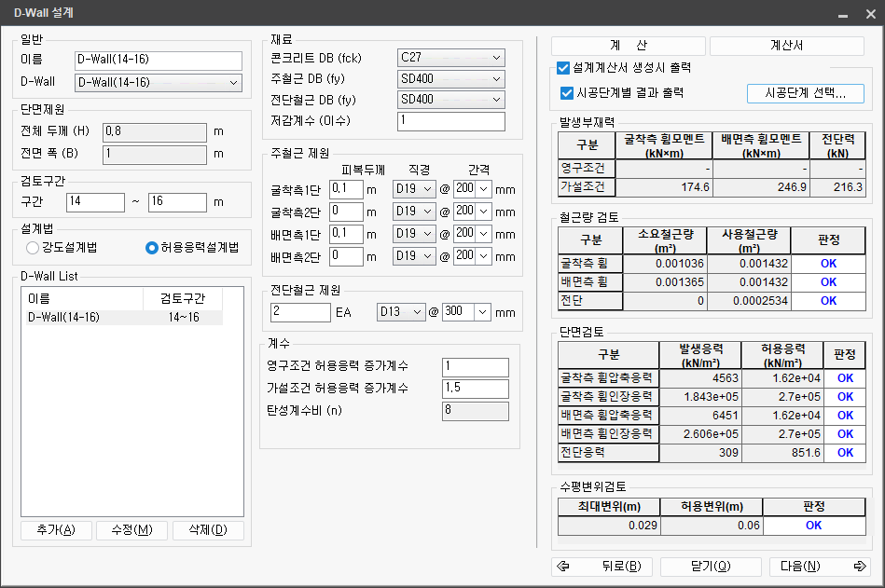Image resolution: width=885 pixels, height=588 pixels.
Task: Select 허용응력설계법 radio button
Action: pyautogui.click(x=152, y=248)
